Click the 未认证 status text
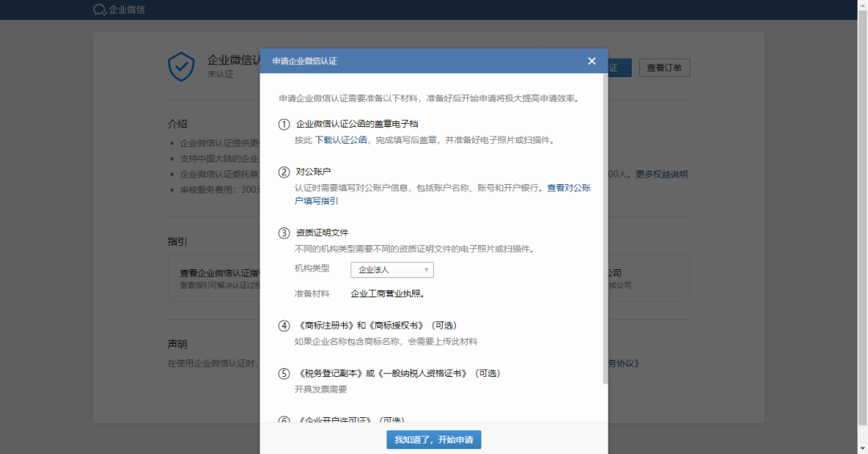This screenshot has height=454, width=868. coord(220,74)
